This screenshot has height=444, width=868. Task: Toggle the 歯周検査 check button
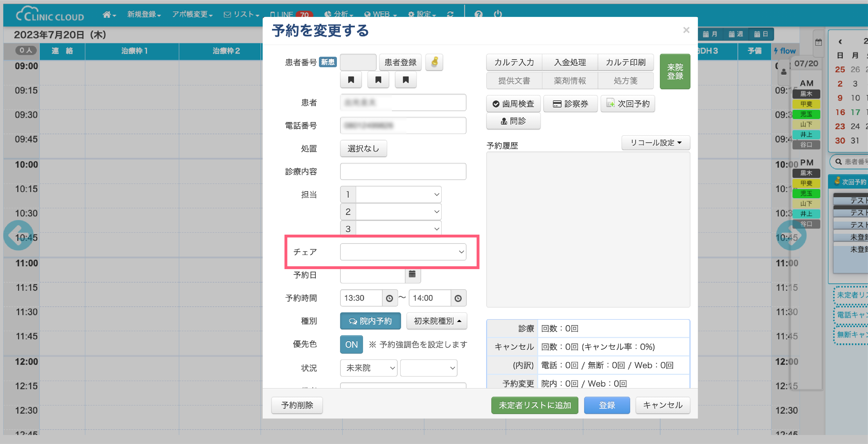pyautogui.click(x=513, y=104)
